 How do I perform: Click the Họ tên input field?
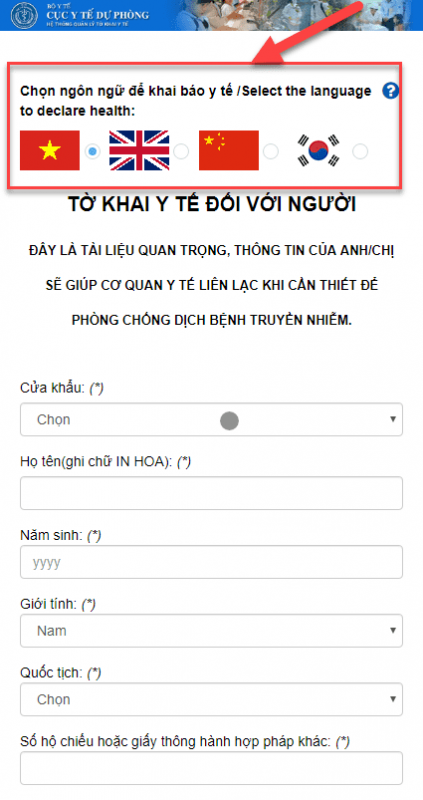coord(211,493)
